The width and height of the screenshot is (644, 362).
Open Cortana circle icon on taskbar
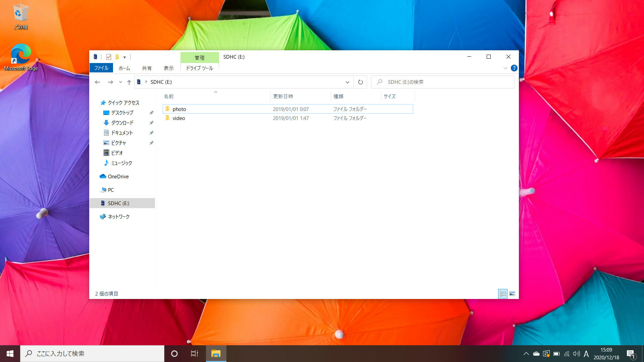174,354
